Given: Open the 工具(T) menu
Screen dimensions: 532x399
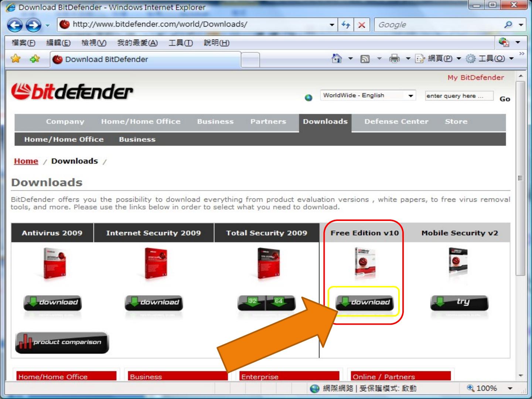Looking at the screenshot, I should 181,43.
